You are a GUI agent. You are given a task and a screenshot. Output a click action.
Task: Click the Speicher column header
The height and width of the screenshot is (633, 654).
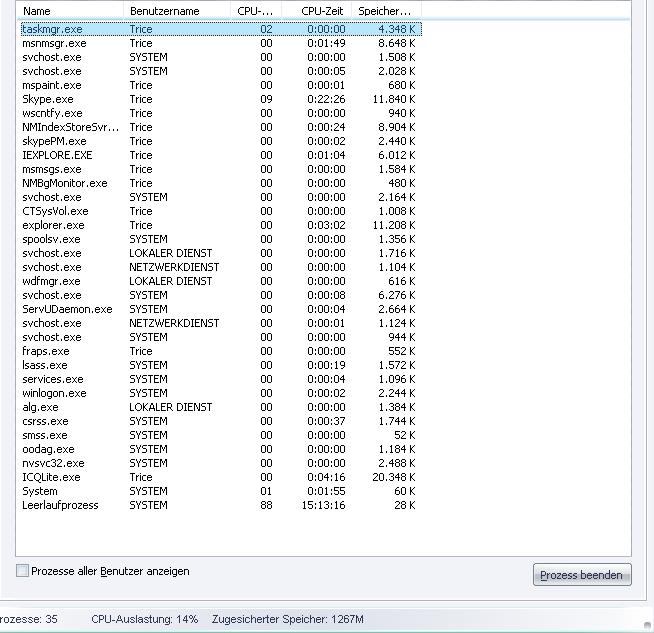pyautogui.click(x=386, y=11)
